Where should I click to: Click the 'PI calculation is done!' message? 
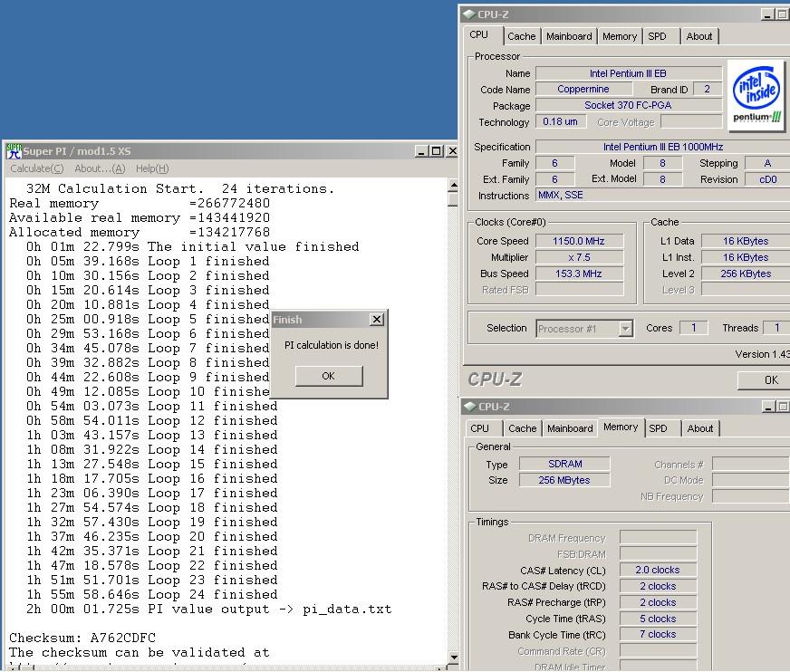tap(331, 345)
